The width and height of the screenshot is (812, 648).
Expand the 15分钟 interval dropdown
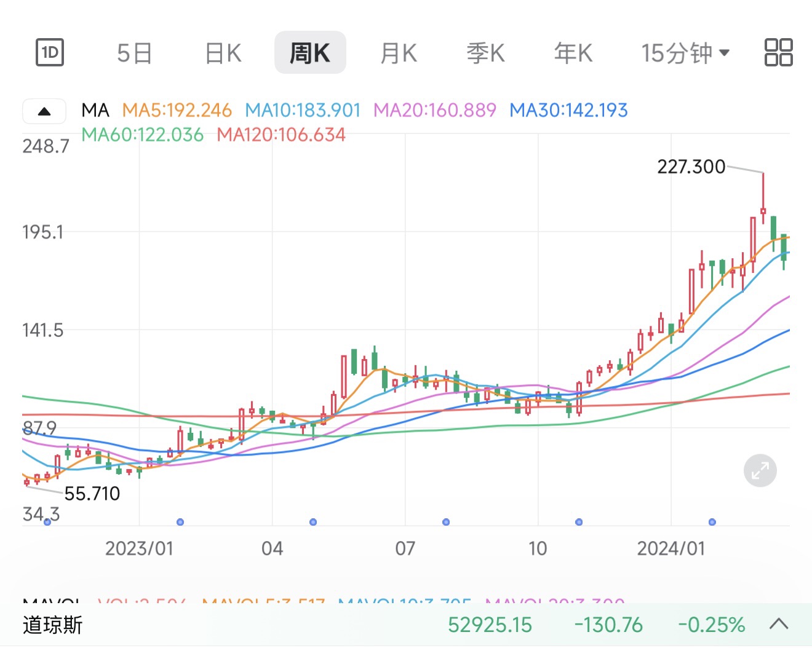(x=685, y=53)
